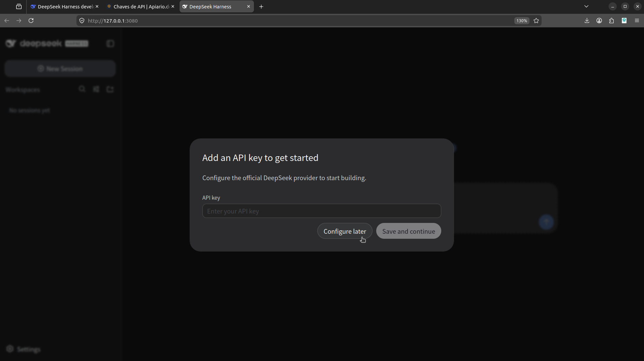Reload the current page
644x361 pixels.
click(x=31, y=21)
